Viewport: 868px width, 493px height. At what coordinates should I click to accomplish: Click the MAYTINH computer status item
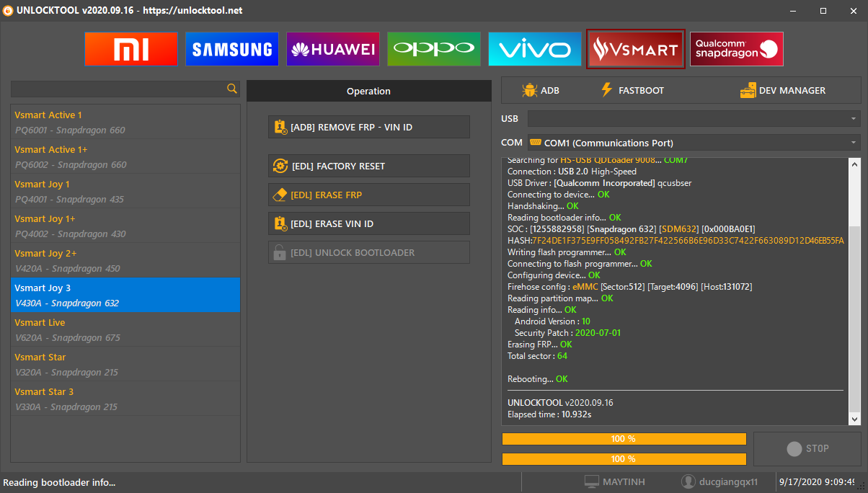click(x=614, y=481)
